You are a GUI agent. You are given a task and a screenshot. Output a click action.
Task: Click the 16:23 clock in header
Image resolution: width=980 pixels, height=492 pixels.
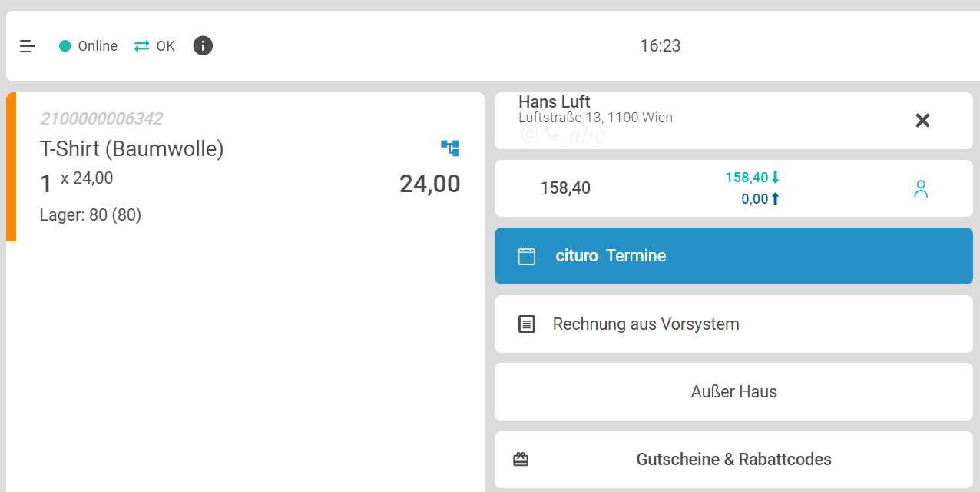tap(661, 46)
